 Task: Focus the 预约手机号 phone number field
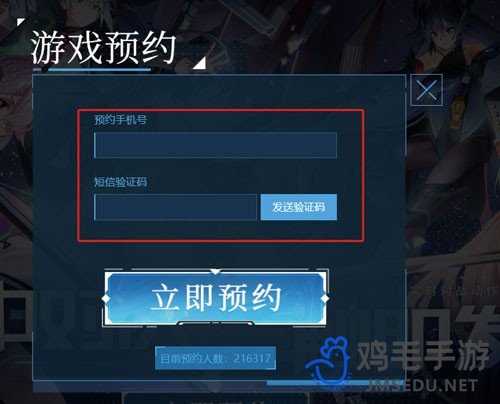215,145
